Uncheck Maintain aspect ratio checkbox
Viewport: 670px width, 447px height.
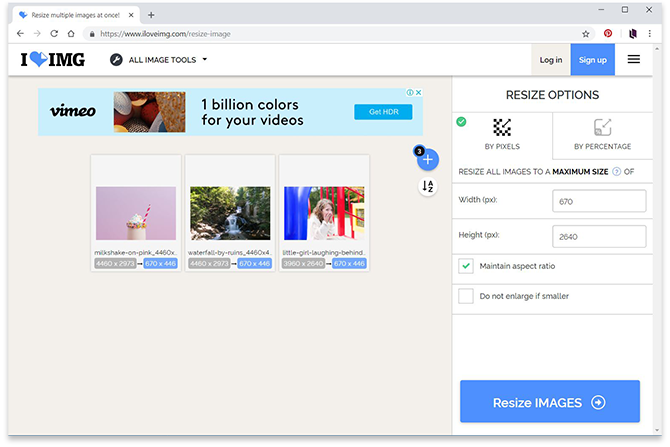pyautogui.click(x=466, y=266)
